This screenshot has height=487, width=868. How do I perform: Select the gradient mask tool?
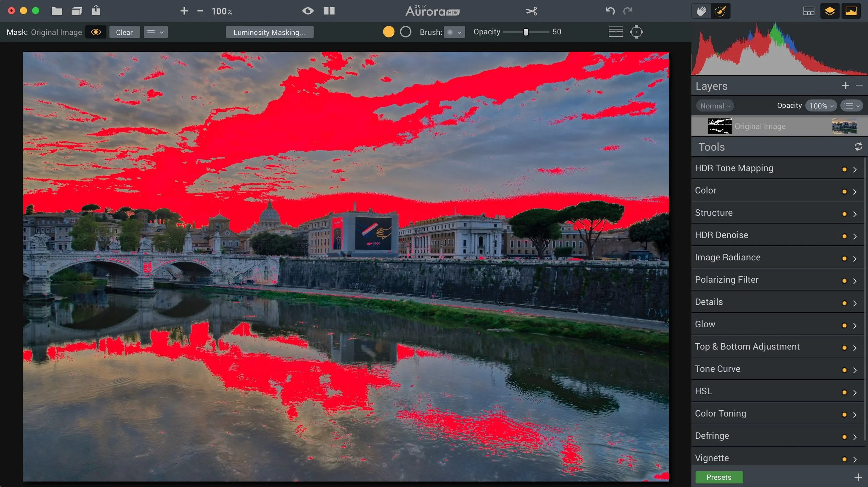[x=616, y=32]
